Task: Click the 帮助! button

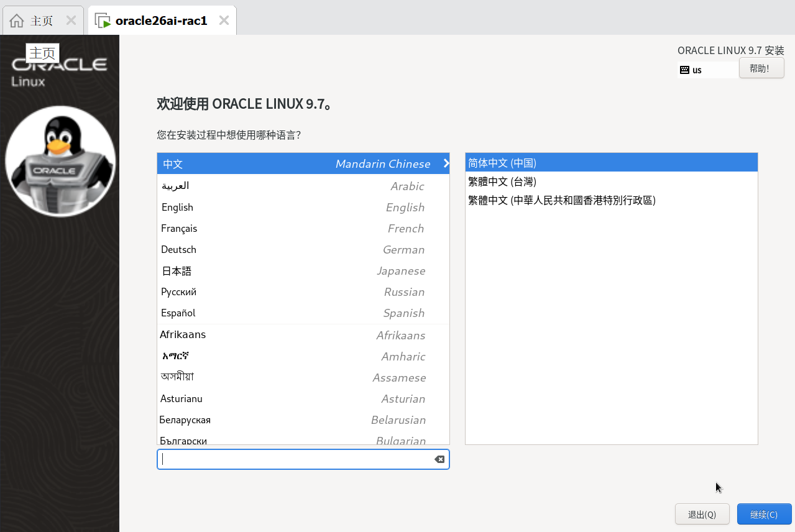Action: pyautogui.click(x=761, y=68)
